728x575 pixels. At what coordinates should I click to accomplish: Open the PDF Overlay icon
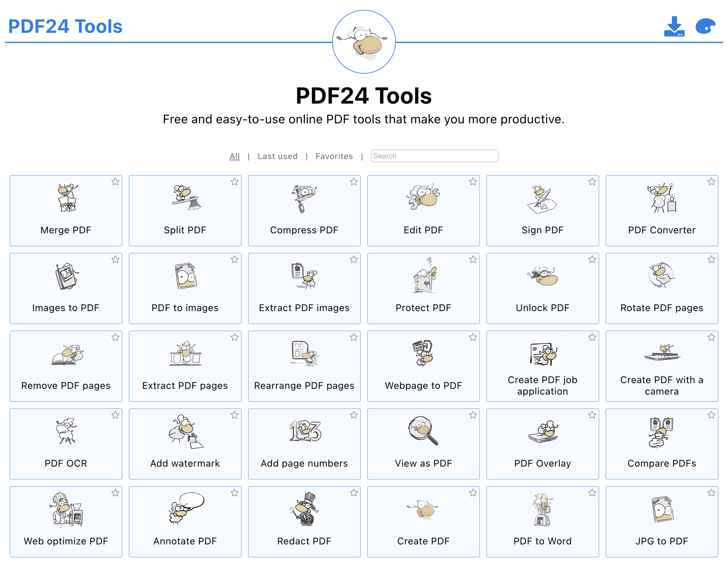543,432
